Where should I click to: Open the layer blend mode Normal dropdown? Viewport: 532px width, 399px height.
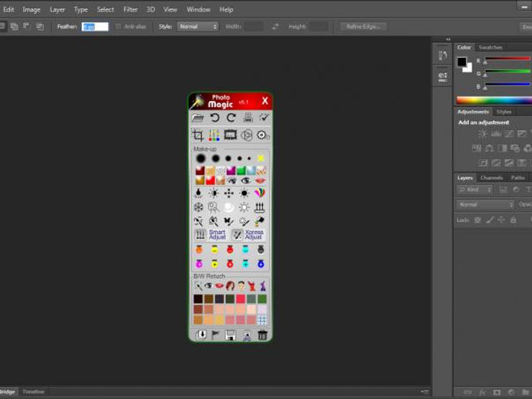click(x=485, y=205)
